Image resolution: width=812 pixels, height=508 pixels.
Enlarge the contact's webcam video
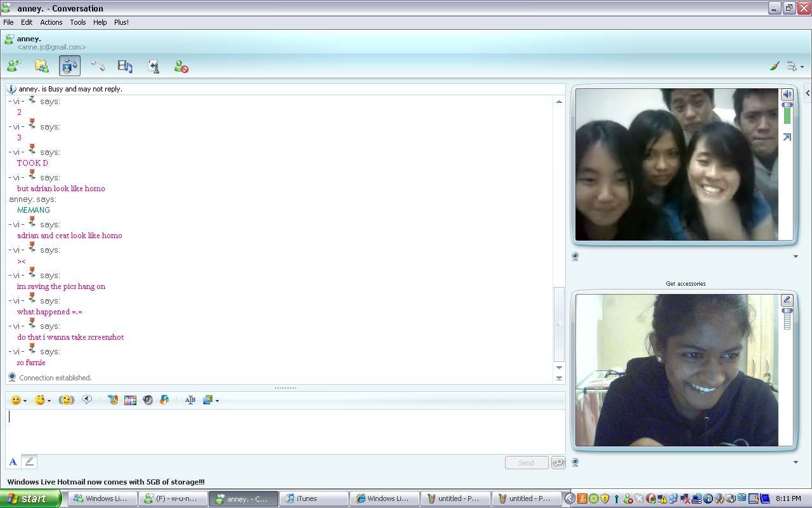(x=787, y=137)
